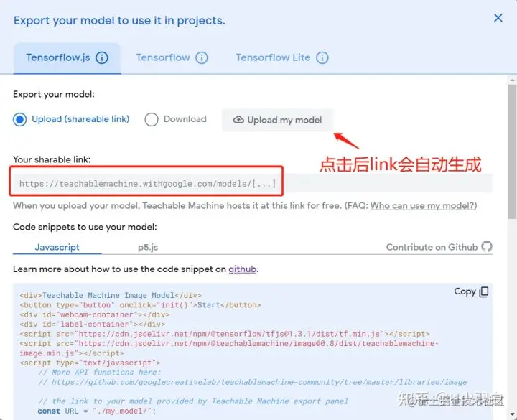This screenshot has height=420, width=517.
Task: Select the Javascript code snippet tab
Action: coord(57,247)
